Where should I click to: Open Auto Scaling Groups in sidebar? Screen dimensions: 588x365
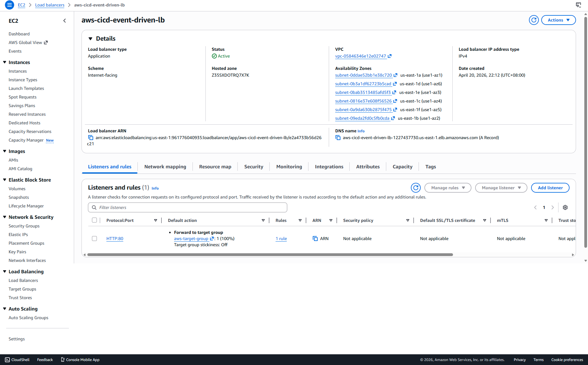pos(28,318)
